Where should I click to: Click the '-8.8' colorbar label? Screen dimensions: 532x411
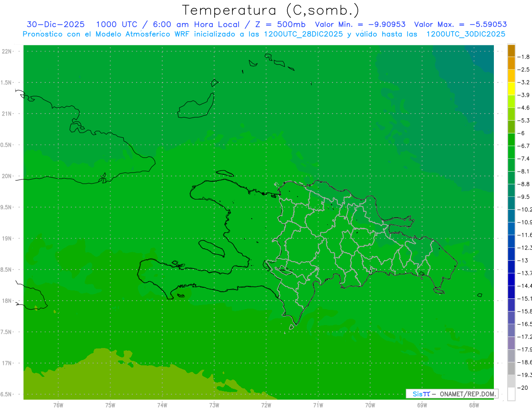(x=524, y=184)
